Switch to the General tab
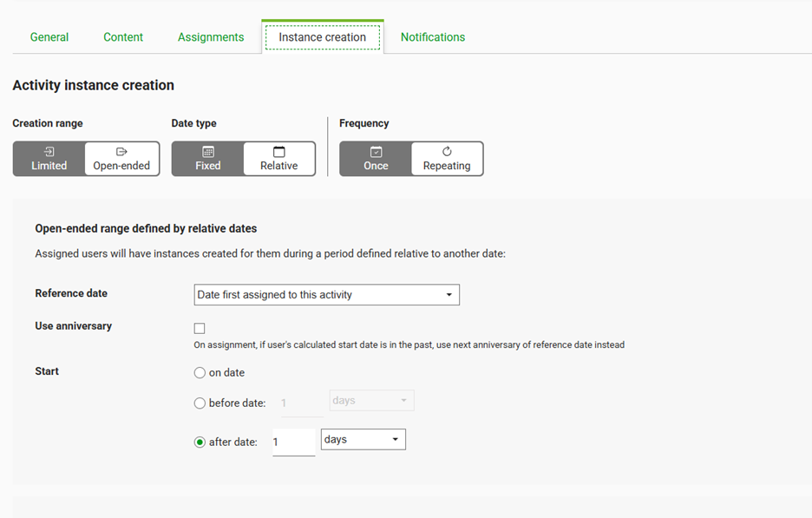Image resolution: width=812 pixels, height=518 pixels. click(49, 37)
